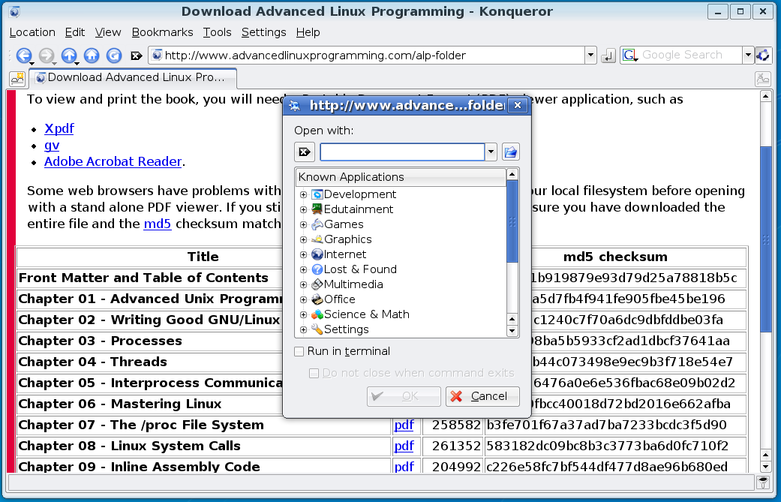Screen dimensions: 781x502
Task: Click inside the Open with input field
Action: (x=402, y=152)
